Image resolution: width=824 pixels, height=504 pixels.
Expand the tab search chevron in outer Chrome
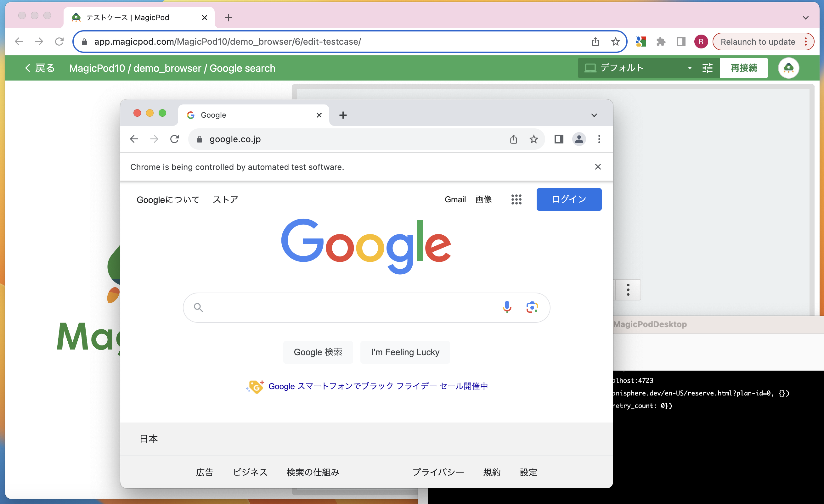click(x=806, y=18)
